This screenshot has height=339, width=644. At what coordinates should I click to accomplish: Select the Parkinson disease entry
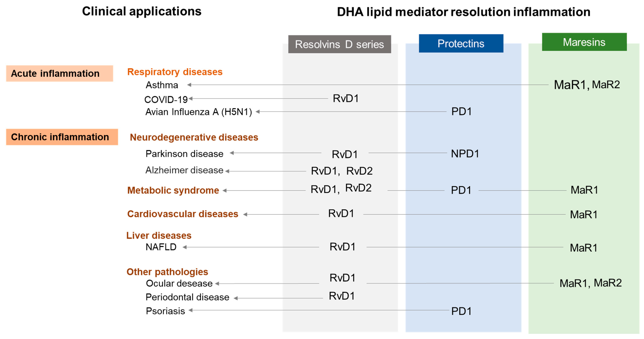(x=184, y=153)
